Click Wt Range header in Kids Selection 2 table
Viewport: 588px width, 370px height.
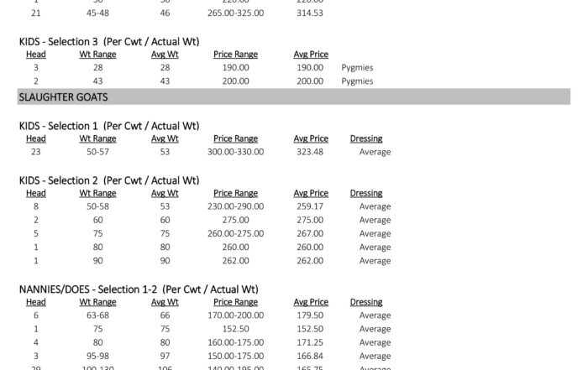tap(97, 193)
